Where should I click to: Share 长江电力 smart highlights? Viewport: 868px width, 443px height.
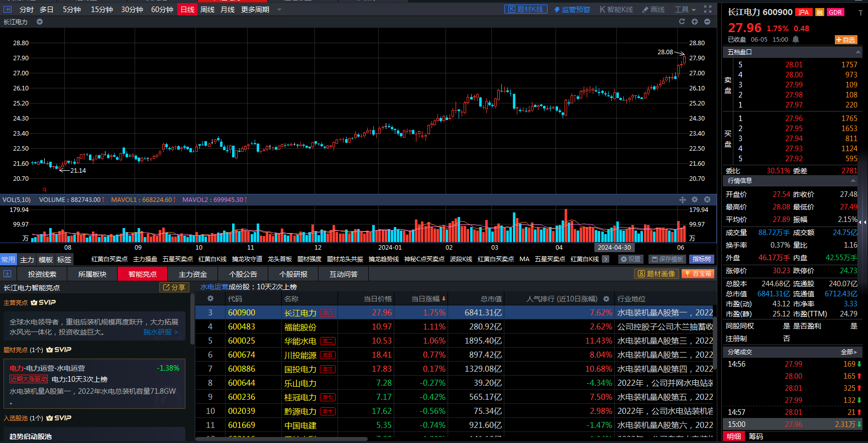click(174, 287)
